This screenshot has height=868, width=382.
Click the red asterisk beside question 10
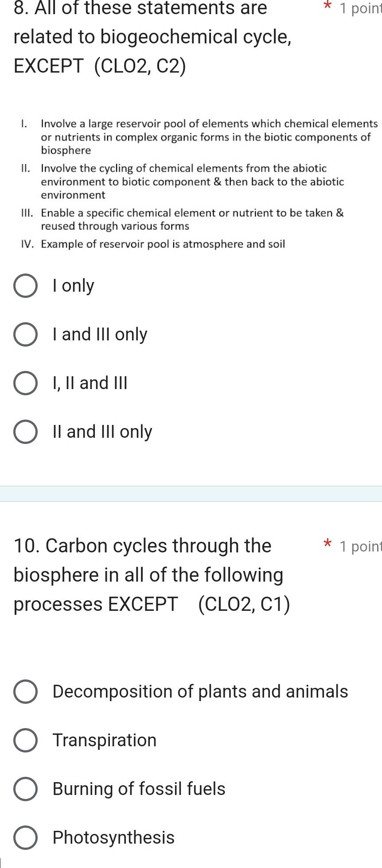tap(327, 543)
